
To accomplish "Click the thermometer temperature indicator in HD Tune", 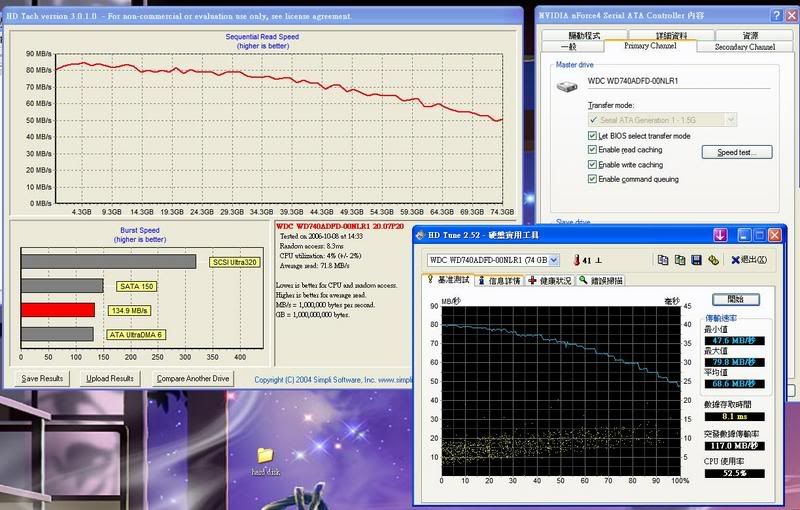I will coord(577,260).
